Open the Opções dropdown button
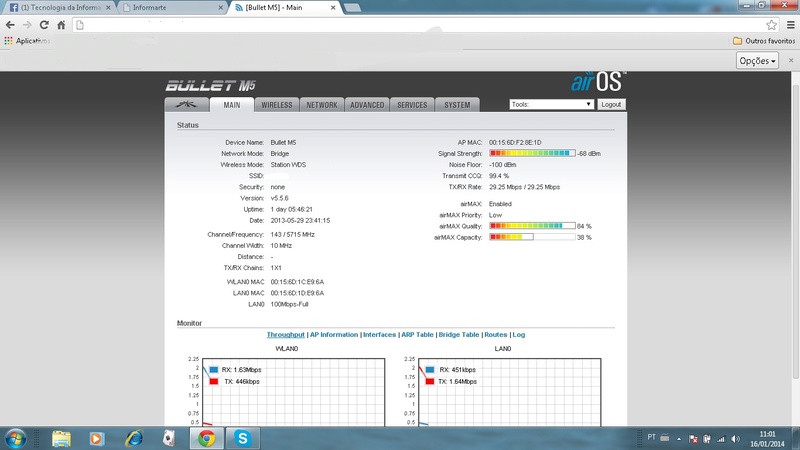The image size is (800, 450). [757, 61]
